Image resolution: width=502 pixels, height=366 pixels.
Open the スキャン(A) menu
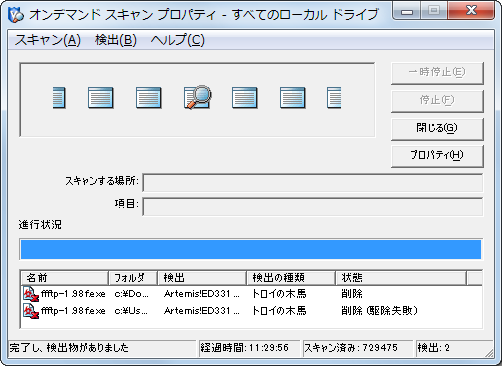pyautogui.click(x=48, y=40)
